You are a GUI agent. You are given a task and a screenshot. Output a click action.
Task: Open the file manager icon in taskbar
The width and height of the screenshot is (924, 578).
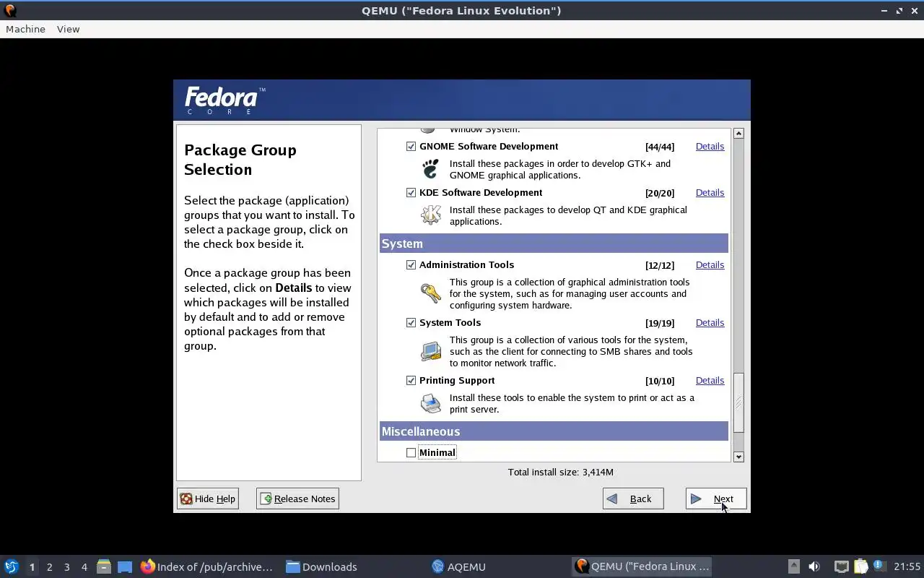tap(104, 566)
